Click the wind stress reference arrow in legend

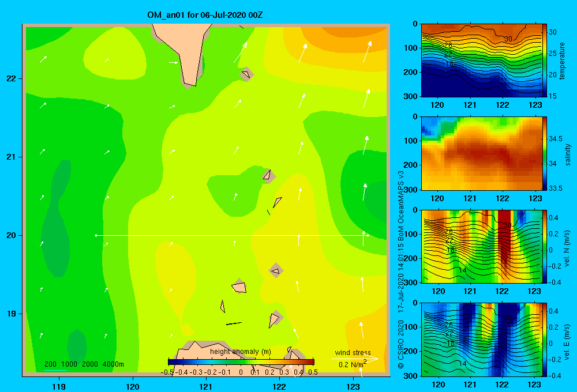point(355,359)
